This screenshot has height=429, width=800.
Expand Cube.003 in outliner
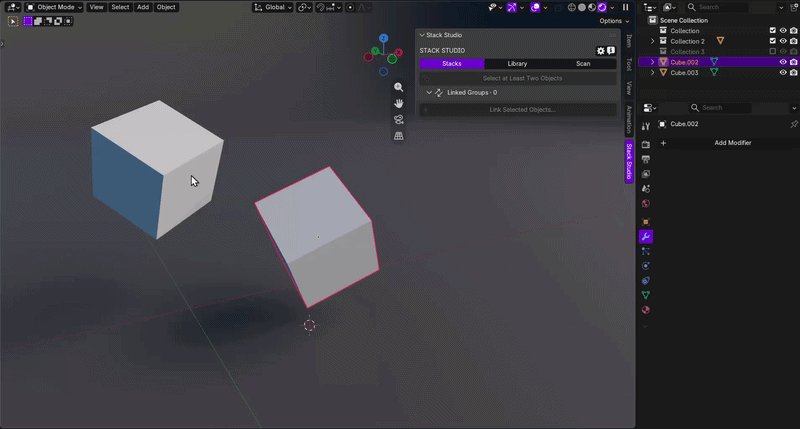click(652, 72)
